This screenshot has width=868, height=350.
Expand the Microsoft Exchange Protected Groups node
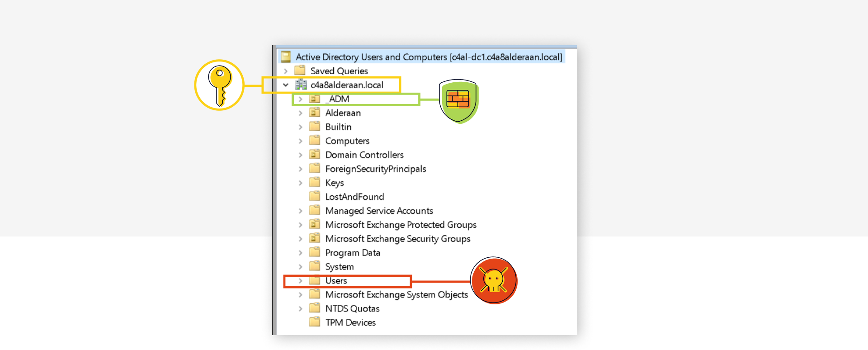(301, 225)
